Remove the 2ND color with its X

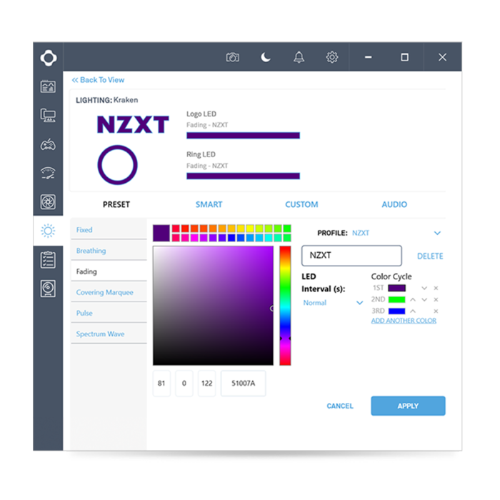tap(436, 300)
